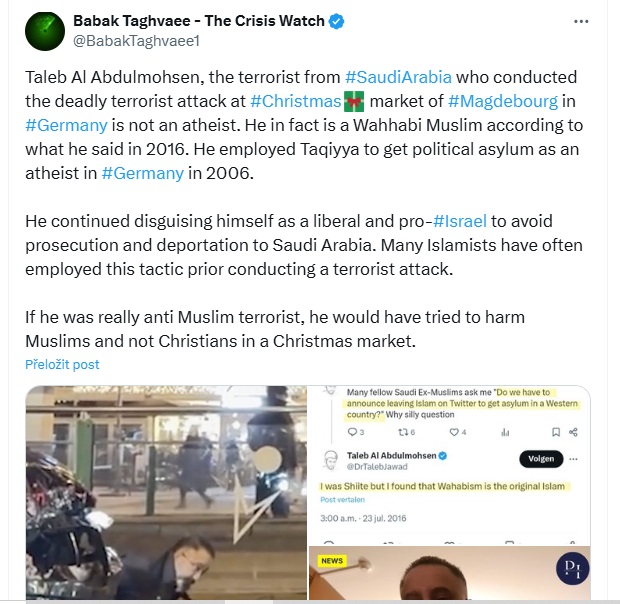Click the Přeložit post translate link
Image resolution: width=620 pixels, height=604 pixels.
62,364
